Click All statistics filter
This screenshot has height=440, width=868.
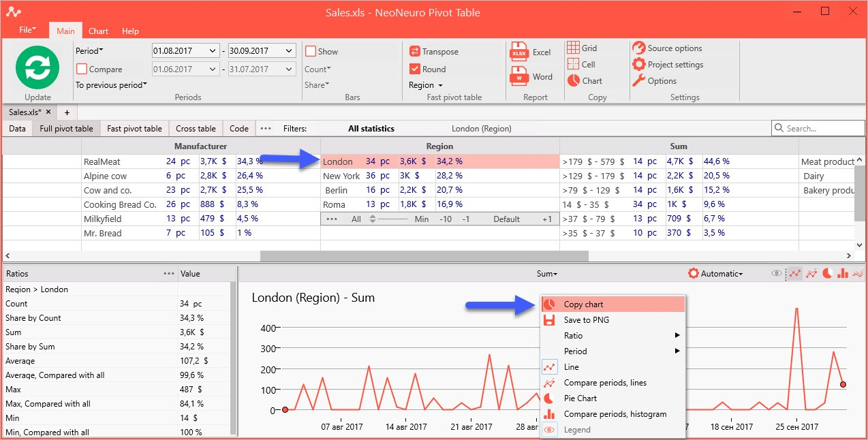[371, 128]
